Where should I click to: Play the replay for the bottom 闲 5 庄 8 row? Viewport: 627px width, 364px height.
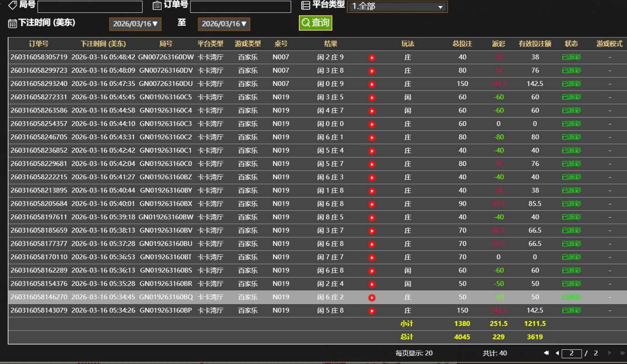tap(372, 310)
